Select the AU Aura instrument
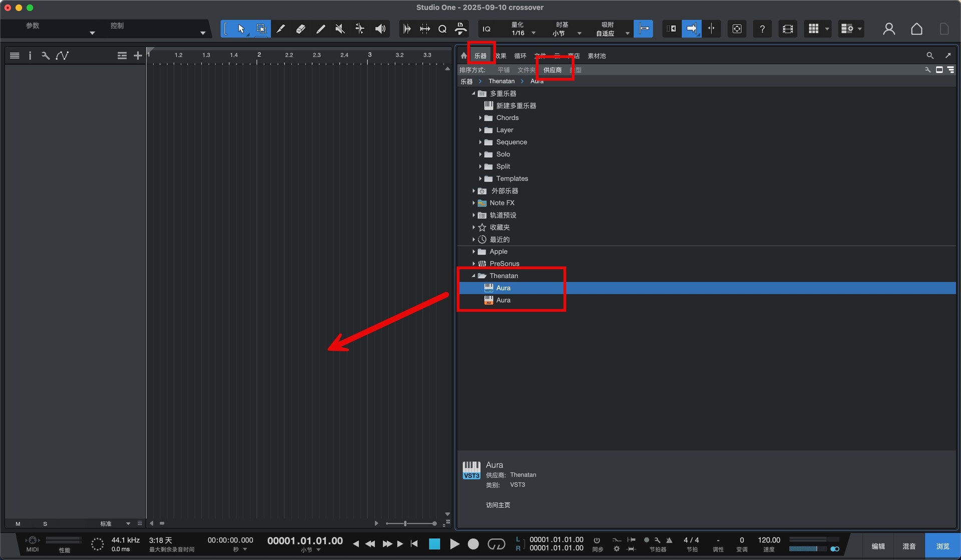This screenshot has width=961, height=560. point(707,300)
